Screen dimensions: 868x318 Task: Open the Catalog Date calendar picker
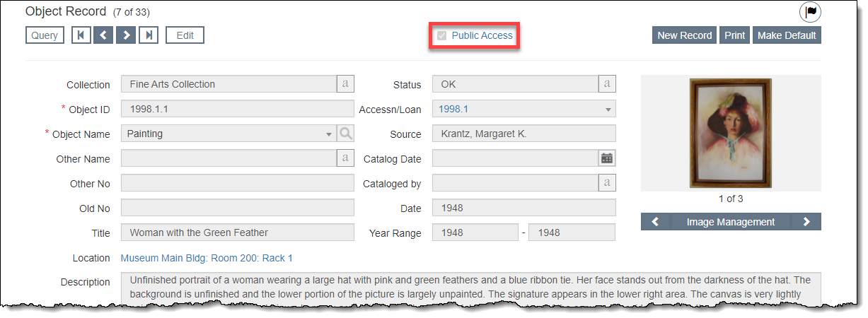click(x=607, y=158)
